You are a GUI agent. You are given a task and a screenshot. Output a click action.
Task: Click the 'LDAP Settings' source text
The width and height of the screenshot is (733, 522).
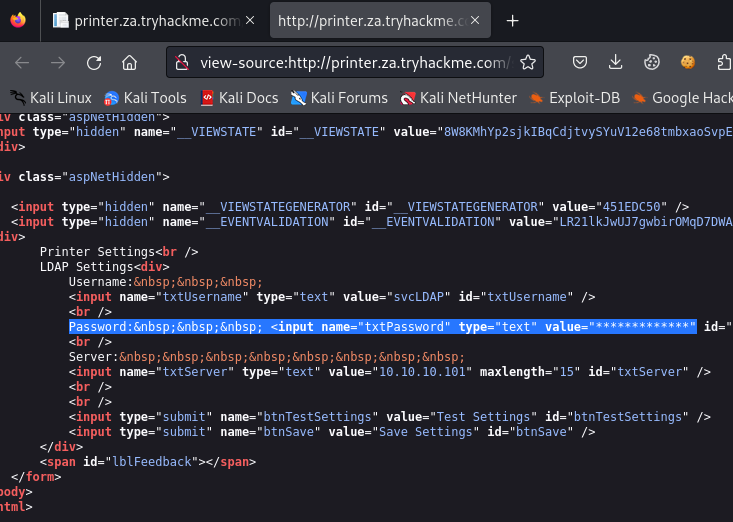pos(86,267)
